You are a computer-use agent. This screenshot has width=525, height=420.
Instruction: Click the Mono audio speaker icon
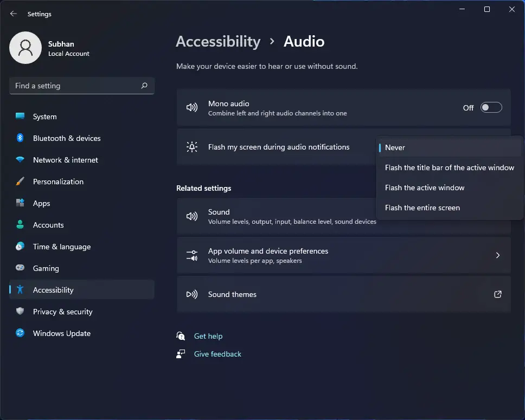coord(192,107)
